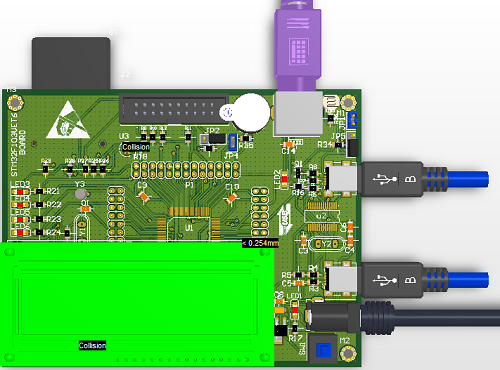
Task: Select the lower USB B cable plug
Action: 425,279
